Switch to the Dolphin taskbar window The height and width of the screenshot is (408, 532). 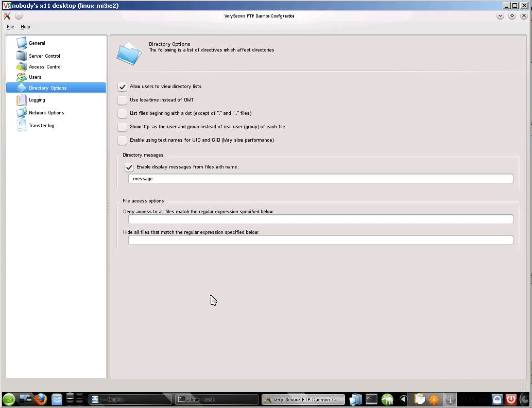click(x=130, y=400)
